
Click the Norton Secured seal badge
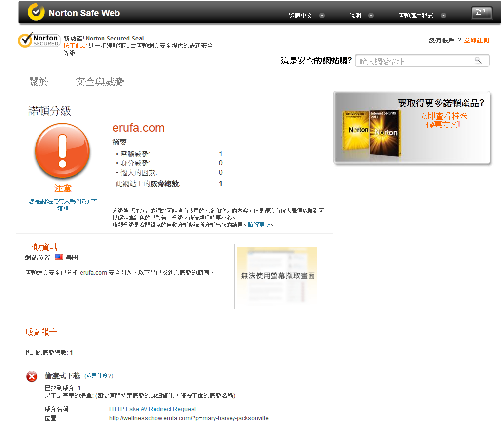click(x=39, y=40)
